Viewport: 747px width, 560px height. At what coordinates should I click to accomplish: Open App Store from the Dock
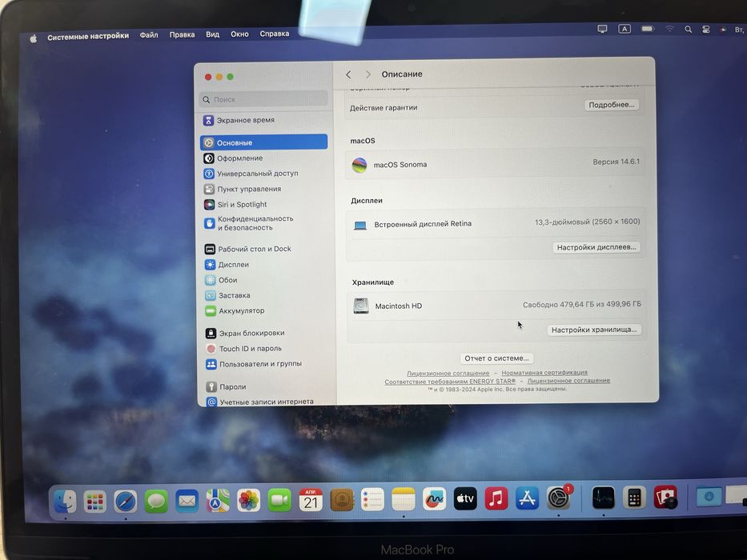(x=527, y=498)
